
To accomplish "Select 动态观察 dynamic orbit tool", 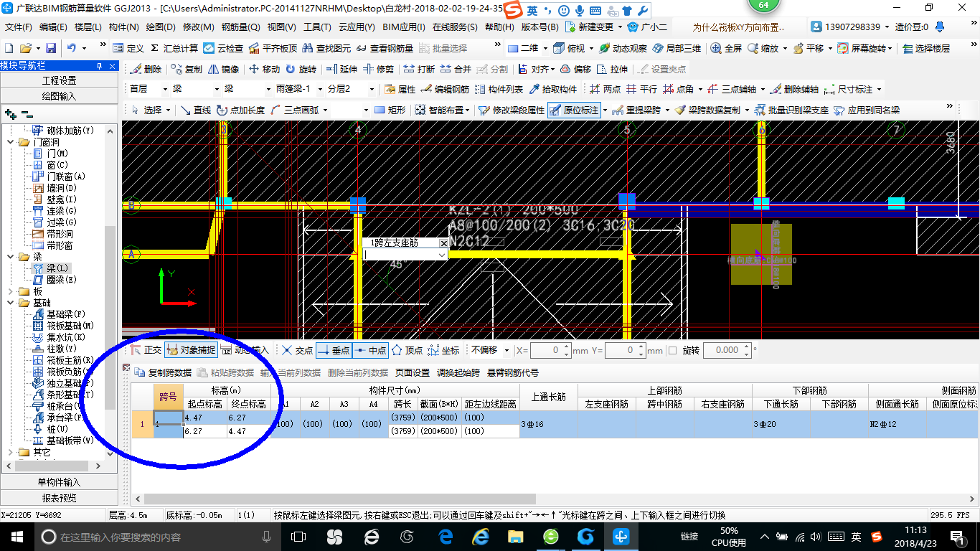I will (623, 48).
